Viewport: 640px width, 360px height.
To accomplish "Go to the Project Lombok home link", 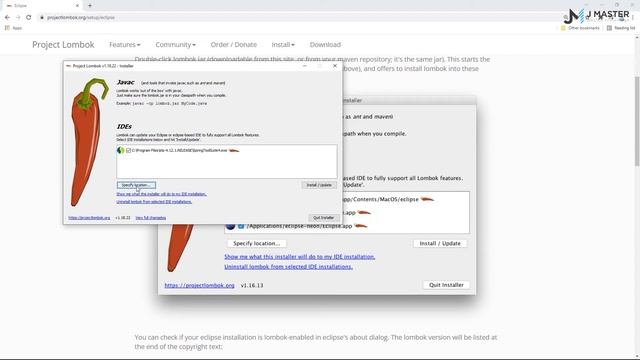I will [63, 44].
